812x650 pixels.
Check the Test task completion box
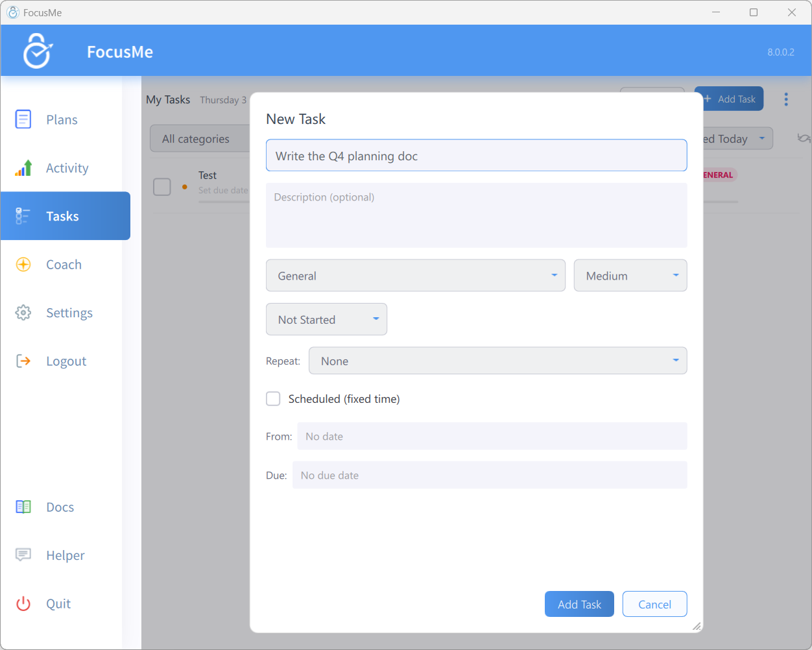pyautogui.click(x=162, y=187)
